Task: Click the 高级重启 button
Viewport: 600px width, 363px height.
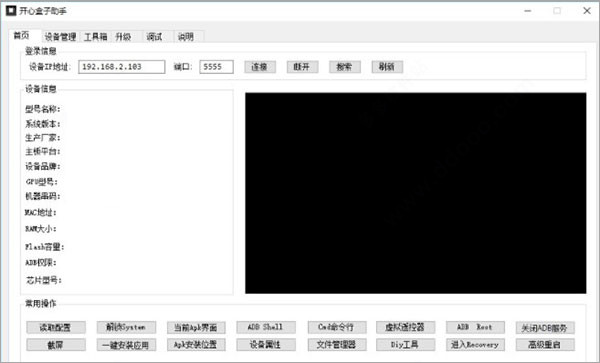Action: click(x=545, y=345)
